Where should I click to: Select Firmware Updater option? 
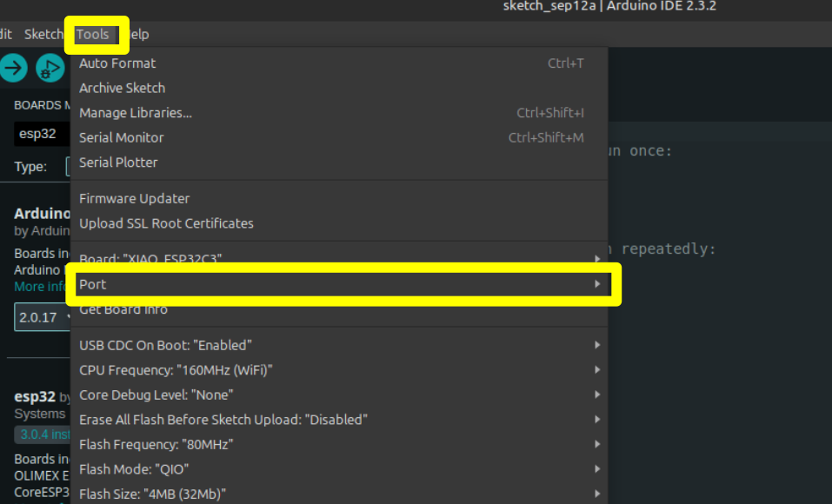click(134, 199)
